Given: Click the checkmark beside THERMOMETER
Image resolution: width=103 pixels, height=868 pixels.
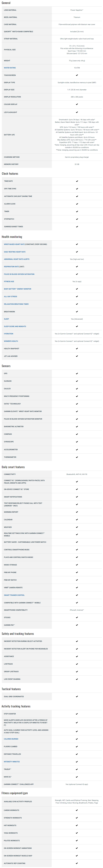Looking at the screenshot, I should point(77,457).
